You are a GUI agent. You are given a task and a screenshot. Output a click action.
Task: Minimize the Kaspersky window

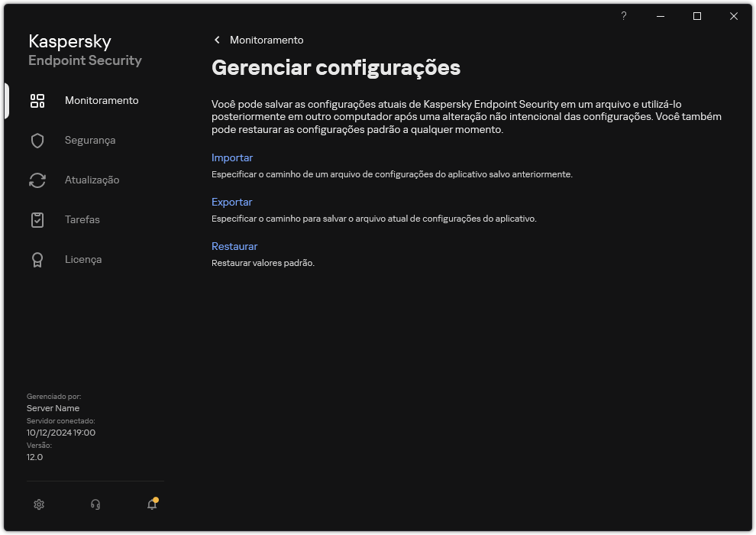click(659, 16)
